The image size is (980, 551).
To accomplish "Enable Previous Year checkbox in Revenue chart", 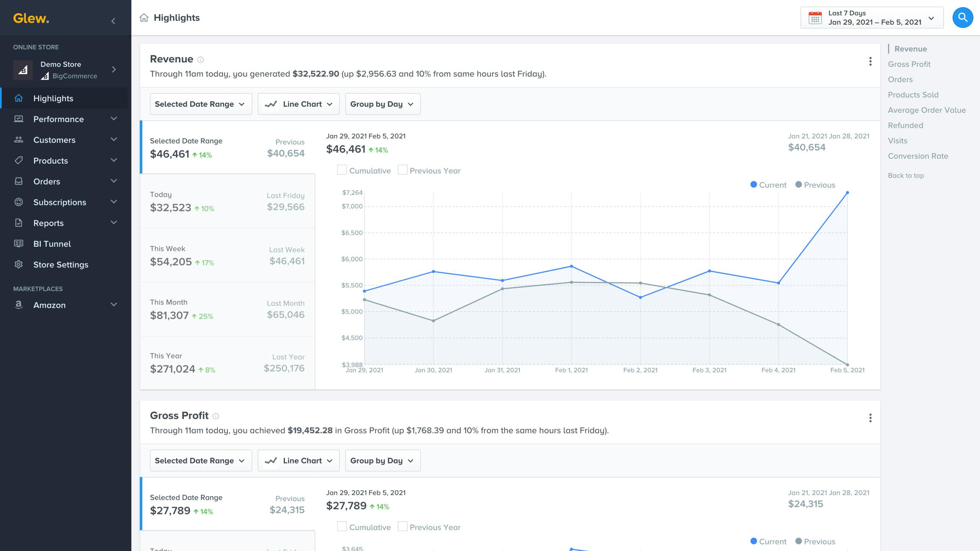I will (x=402, y=170).
